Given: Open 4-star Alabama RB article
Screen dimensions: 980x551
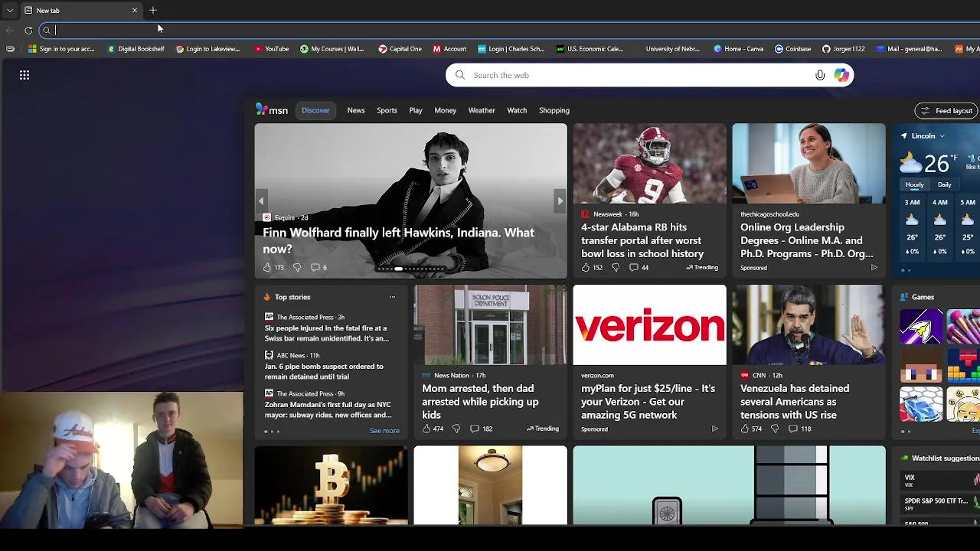Looking at the screenshot, I should tap(642, 240).
